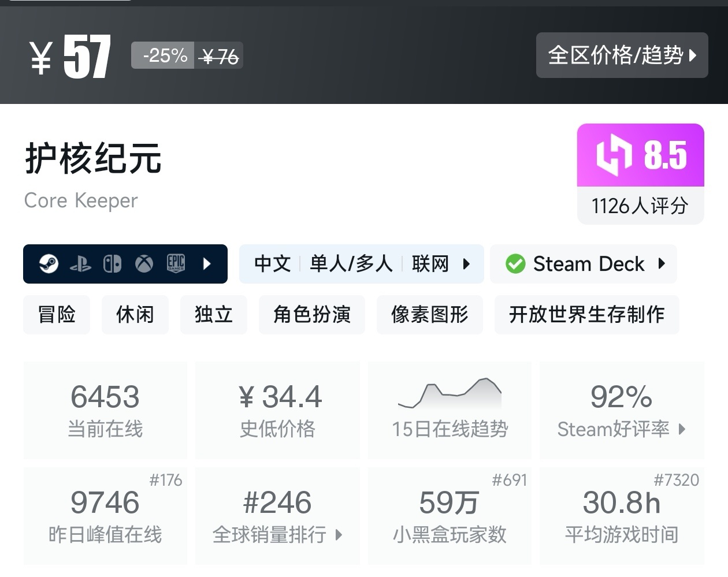Click the green Steam Deck verified checkmark
The width and height of the screenshot is (728, 577).
click(x=515, y=264)
